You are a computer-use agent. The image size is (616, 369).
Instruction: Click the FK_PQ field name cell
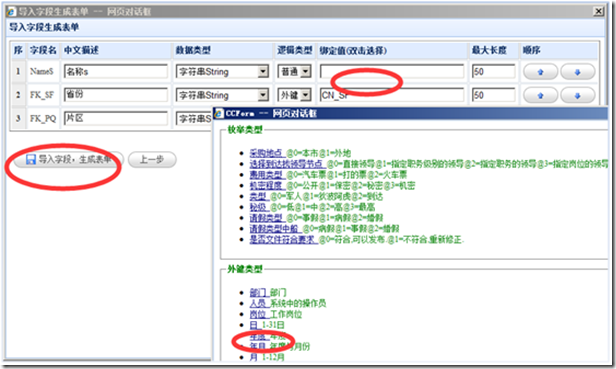click(x=43, y=118)
